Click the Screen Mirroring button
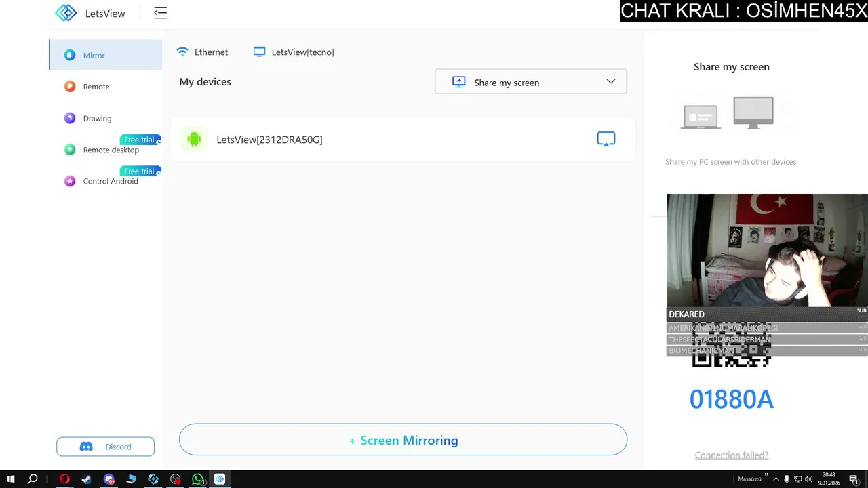The width and height of the screenshot is (868, 488). pyautogui.click(x=403, y=440)
